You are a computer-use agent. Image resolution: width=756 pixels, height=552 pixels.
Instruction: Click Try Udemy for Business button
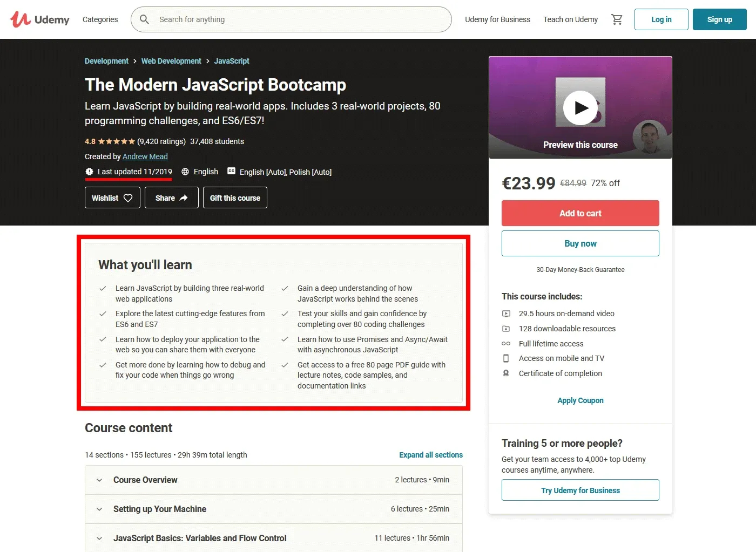pyautogui.click(x=580, y=490)
